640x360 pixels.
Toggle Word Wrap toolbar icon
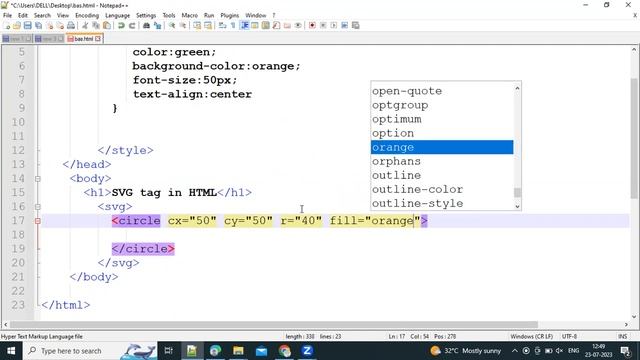point(222,25)
